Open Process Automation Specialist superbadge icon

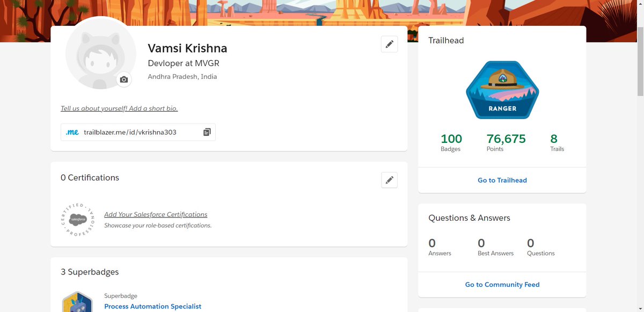[77, 302]
